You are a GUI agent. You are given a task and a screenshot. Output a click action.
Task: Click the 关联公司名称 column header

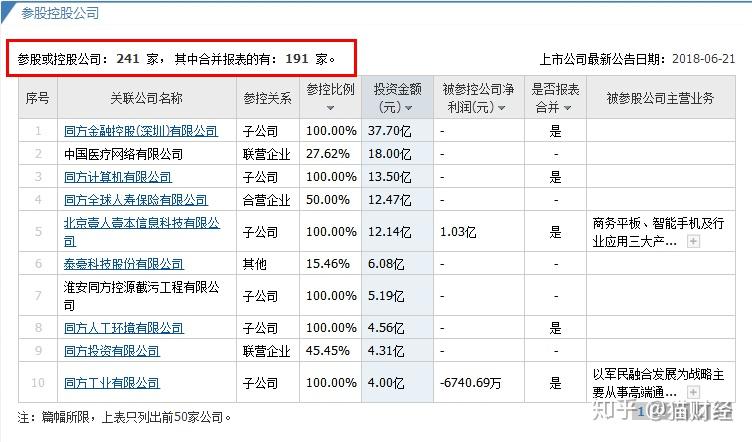pos(146,98)
